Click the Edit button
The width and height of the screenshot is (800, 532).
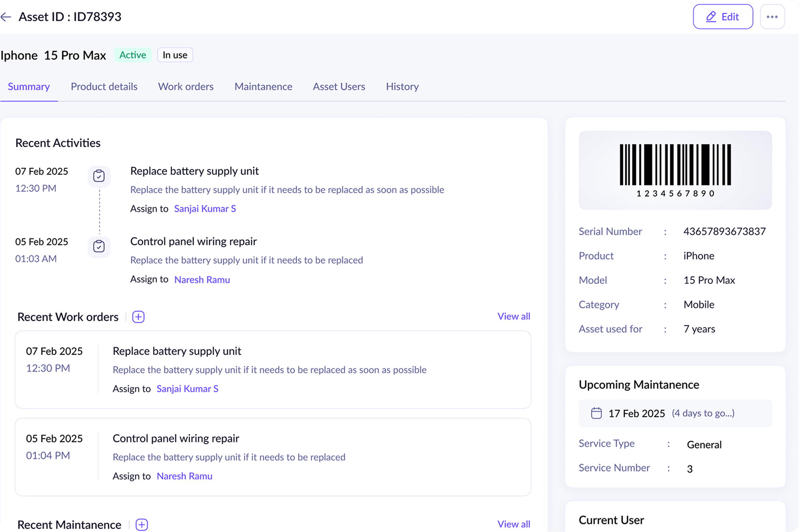pos(723,17)
